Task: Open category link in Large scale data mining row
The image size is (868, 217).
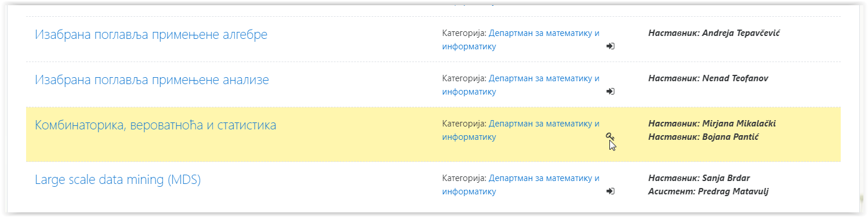Action: [x=521, y=185]
